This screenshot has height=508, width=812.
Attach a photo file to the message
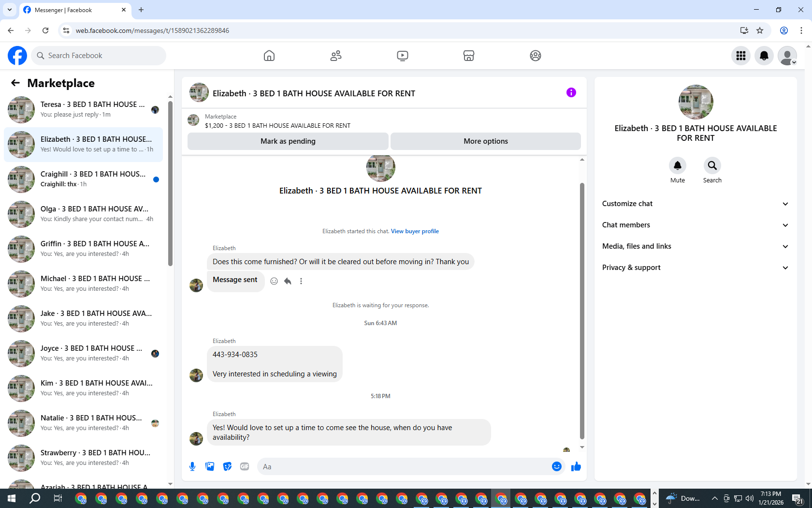click(210, 466)
